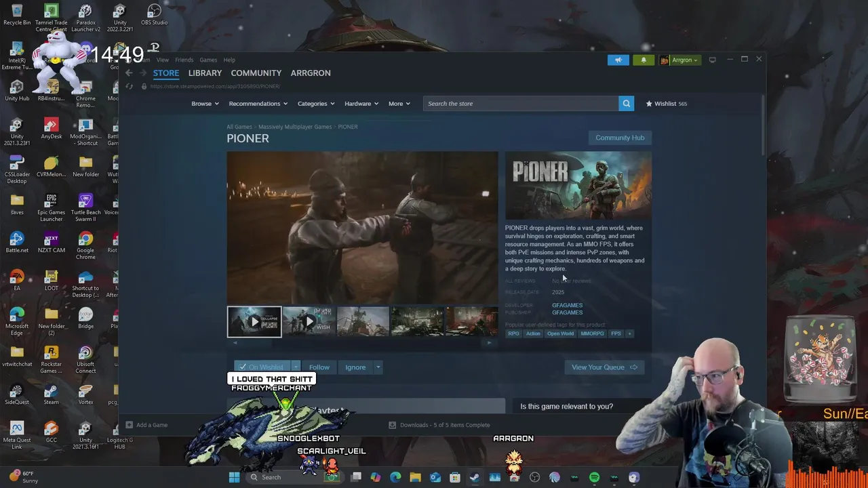Image resolution: width=868 pixels, height=488 pixels.
Task: Open the GFAGAMES developer link
Action: [x=567, y=306]
